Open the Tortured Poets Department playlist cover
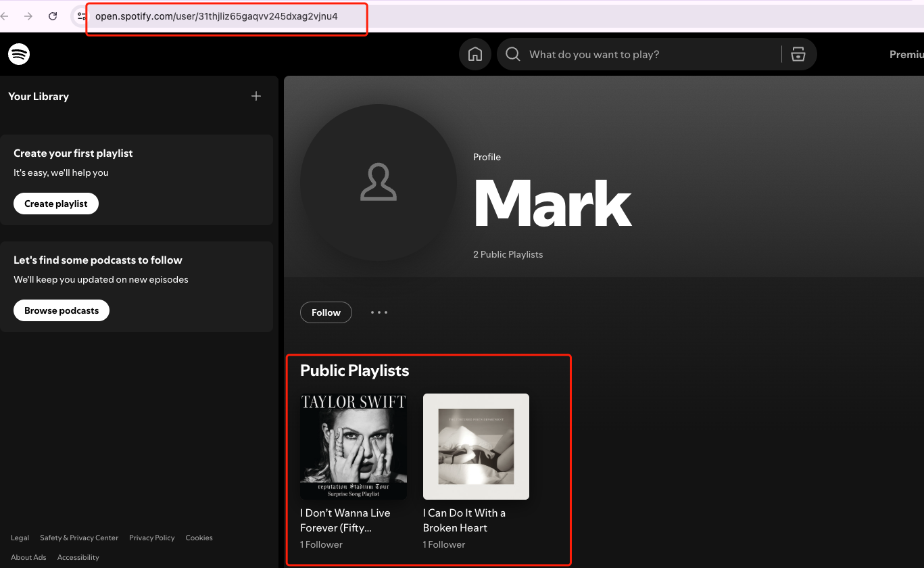The height and width of the screenshot is (568, 924). pos(476,446)
